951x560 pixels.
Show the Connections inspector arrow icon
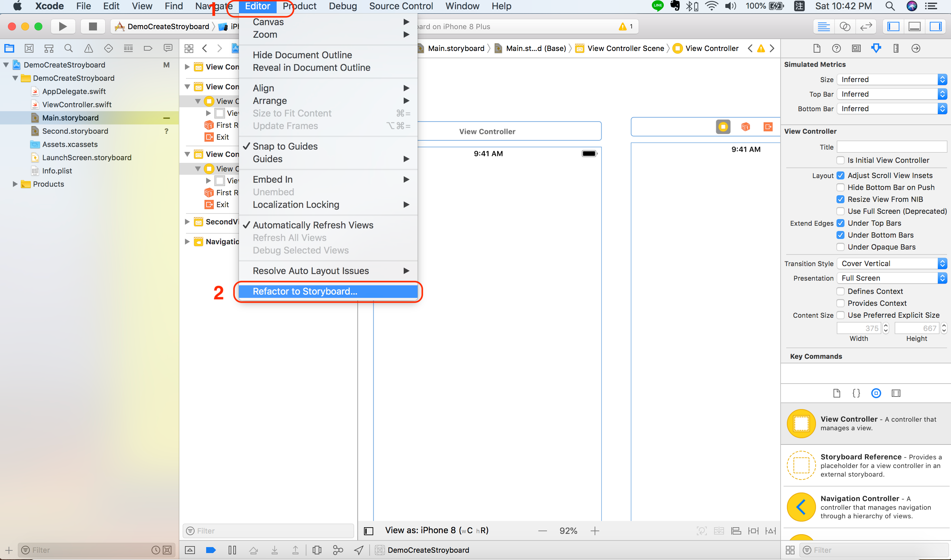pos(916,48)
